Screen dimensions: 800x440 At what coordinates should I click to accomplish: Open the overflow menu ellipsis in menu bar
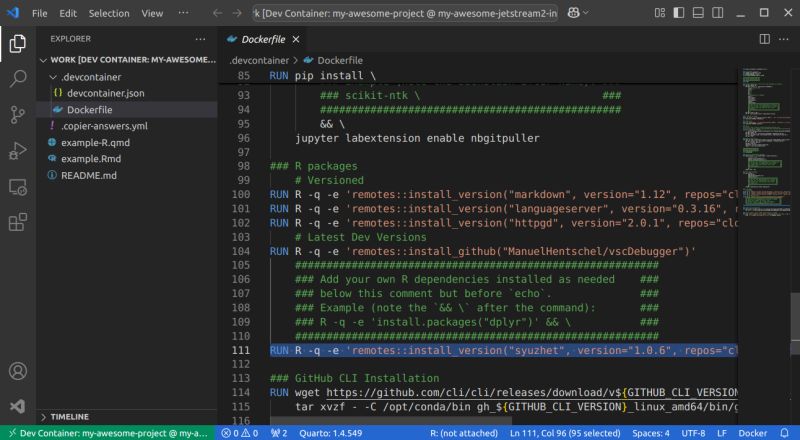coord(183,13)
